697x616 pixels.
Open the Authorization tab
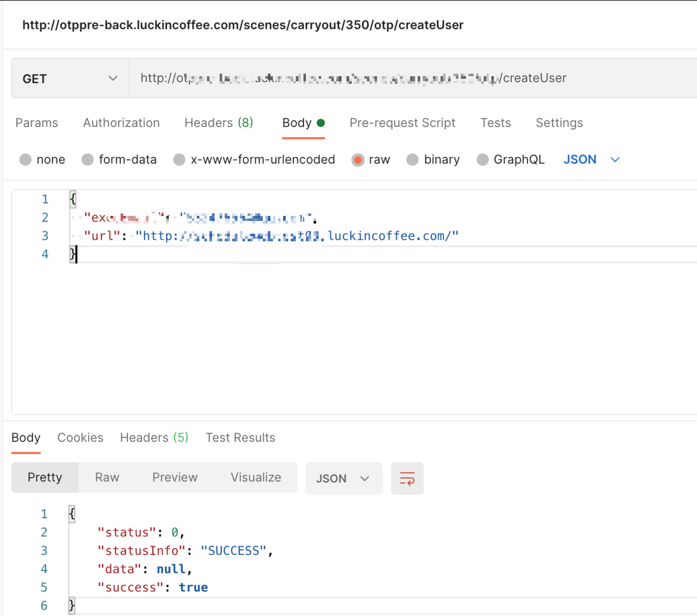pos(121,123)
